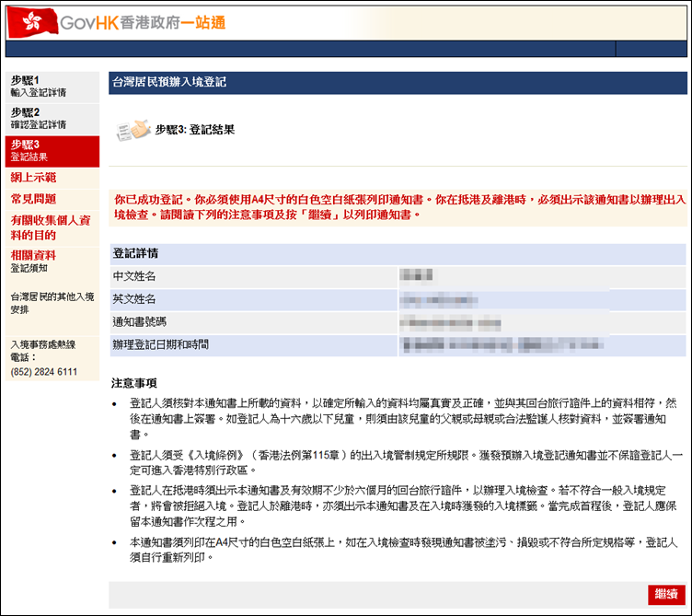Open the 網上示範 link

33,178
